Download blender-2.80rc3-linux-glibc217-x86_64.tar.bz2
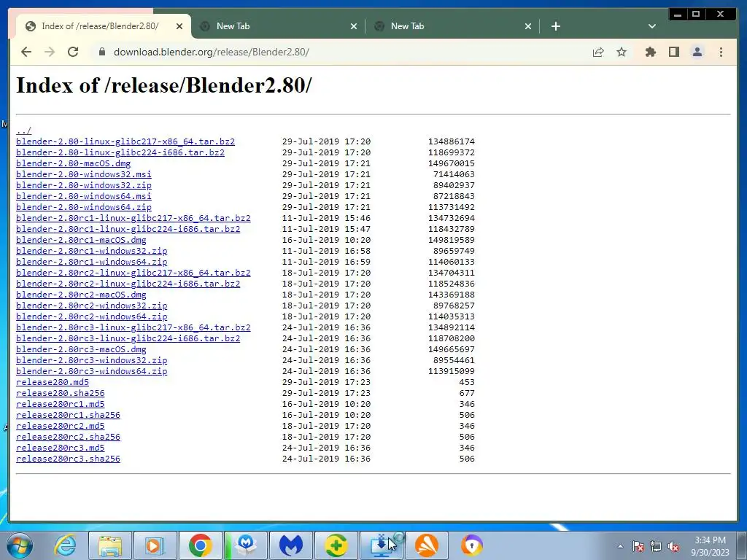The width and height of the screenshot is (747, 560). click(133, 327)
